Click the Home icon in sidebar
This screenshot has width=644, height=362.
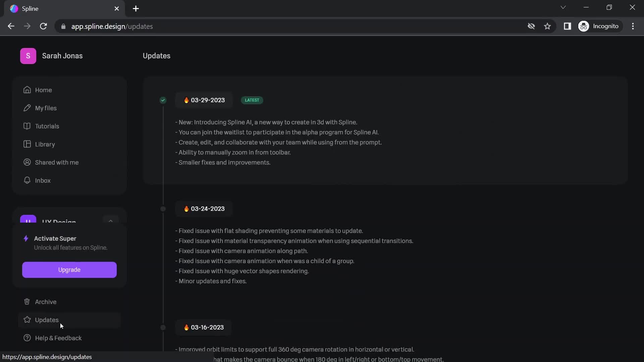[x=26, y=90]
